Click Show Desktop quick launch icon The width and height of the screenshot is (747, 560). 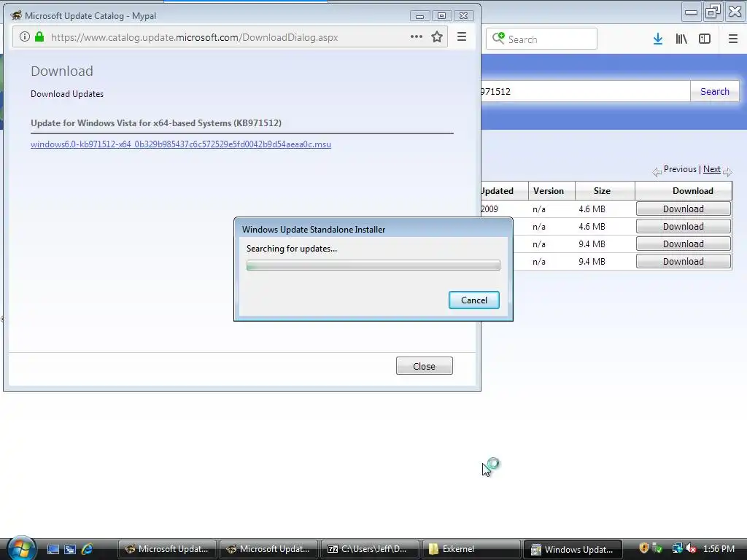pyautogui.click(x=53, y=549)
